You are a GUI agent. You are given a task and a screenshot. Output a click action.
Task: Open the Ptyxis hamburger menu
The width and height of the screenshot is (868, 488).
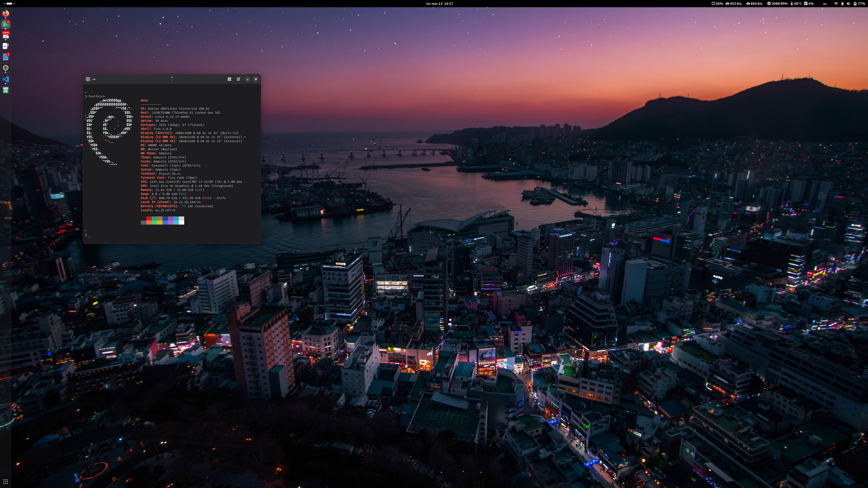(238, 79)
